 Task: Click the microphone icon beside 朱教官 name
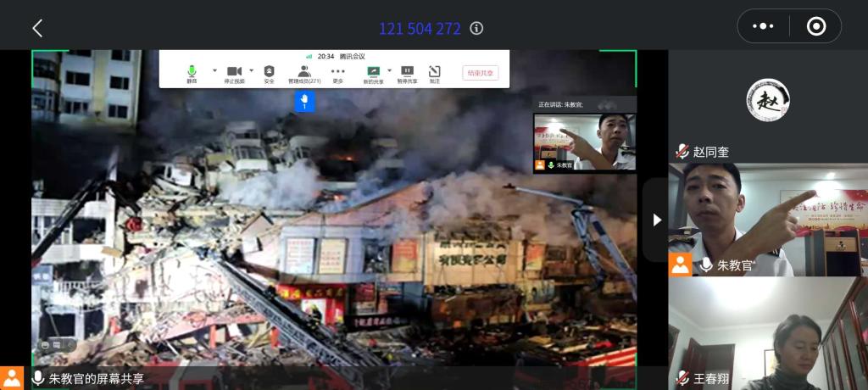point(706,265)
